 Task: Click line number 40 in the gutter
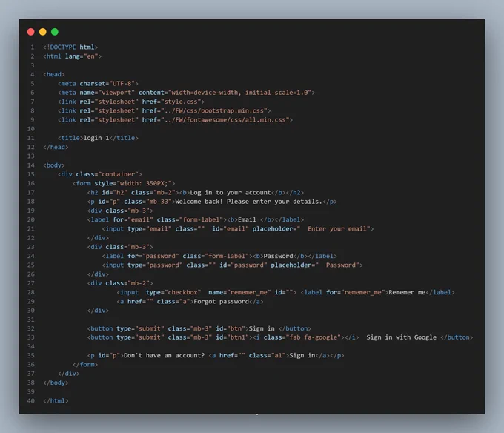(31, 401)
